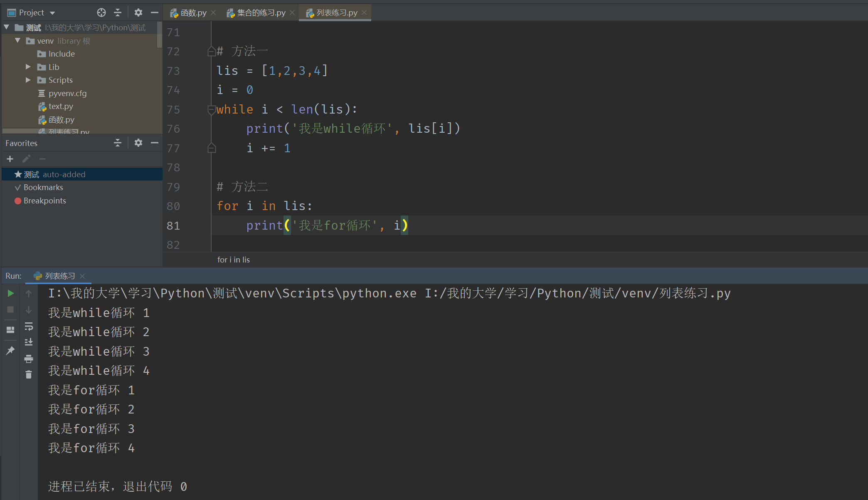Open Project panel settings gear

coord(138,12)
